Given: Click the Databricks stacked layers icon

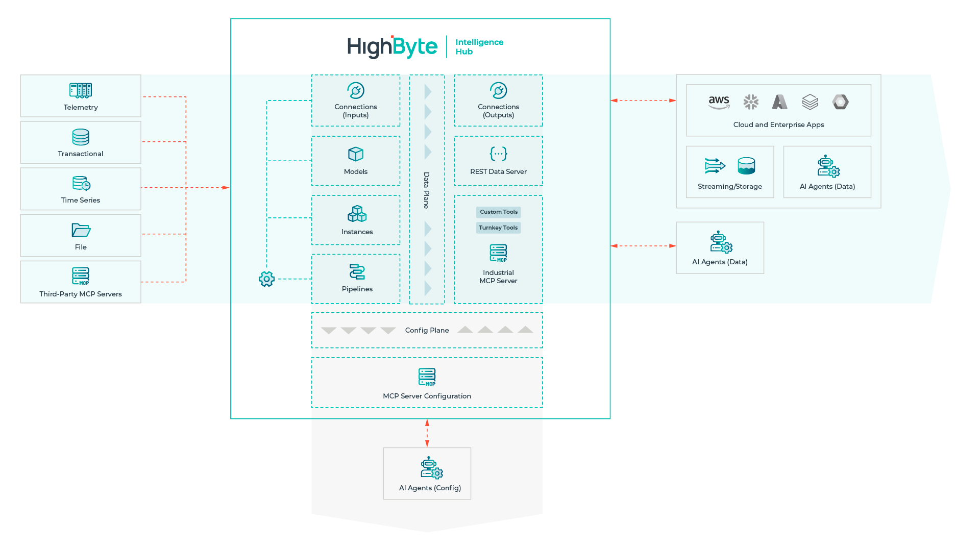Looking at the screenshot, I should tap(811, 102).
